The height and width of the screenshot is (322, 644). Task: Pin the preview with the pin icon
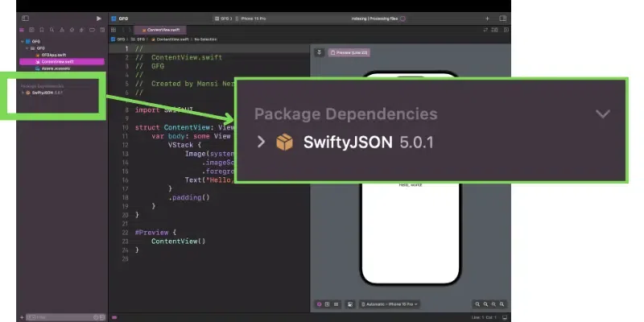pos(319,52)
